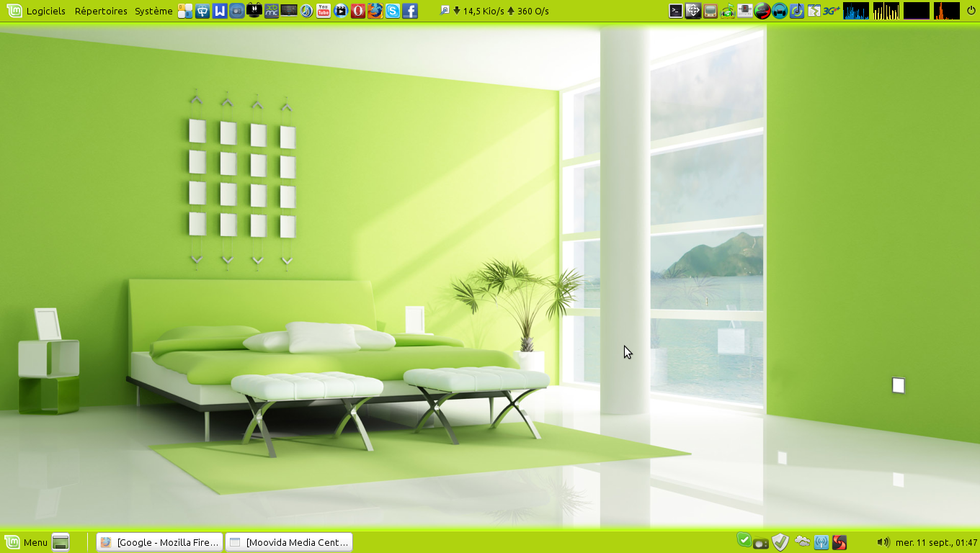The height and width of the screenshot is (553, 980).
Task: Open the weather cloud tray icon
Action: (x=802, y=541)
